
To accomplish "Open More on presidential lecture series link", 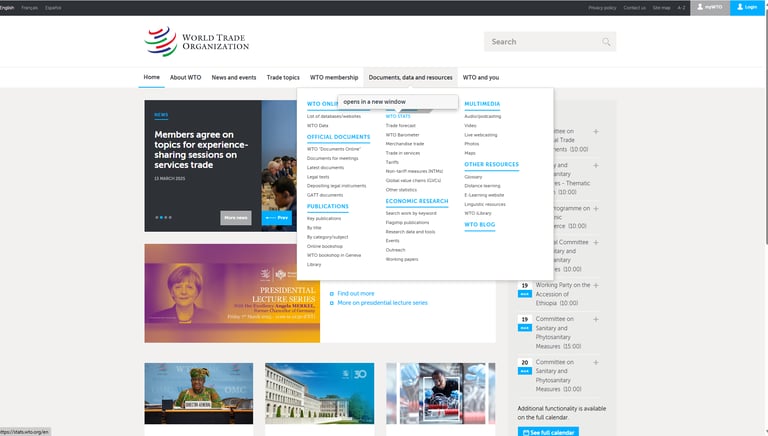I will tap(382, 303).
